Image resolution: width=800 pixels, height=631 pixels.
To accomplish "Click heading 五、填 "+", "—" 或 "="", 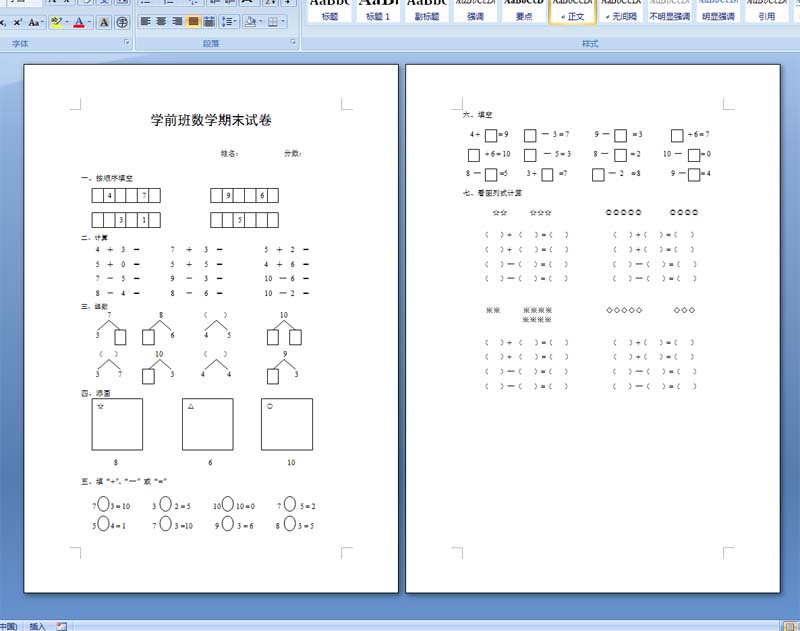I will pyautogui.click(x=124, y=481).
